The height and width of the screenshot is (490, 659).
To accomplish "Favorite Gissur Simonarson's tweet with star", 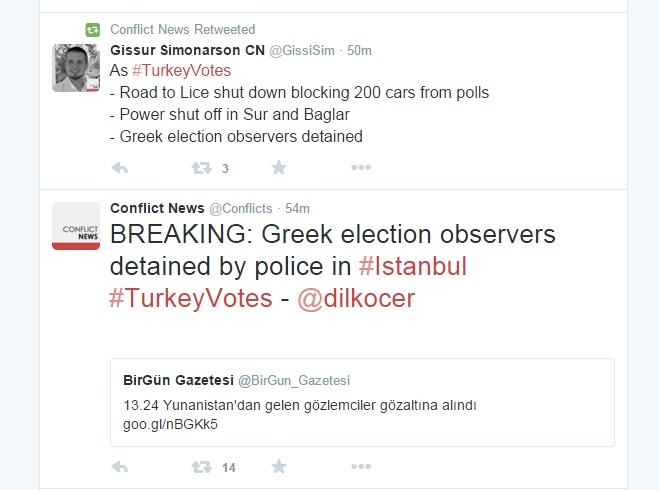I will (x=279, y=168).
